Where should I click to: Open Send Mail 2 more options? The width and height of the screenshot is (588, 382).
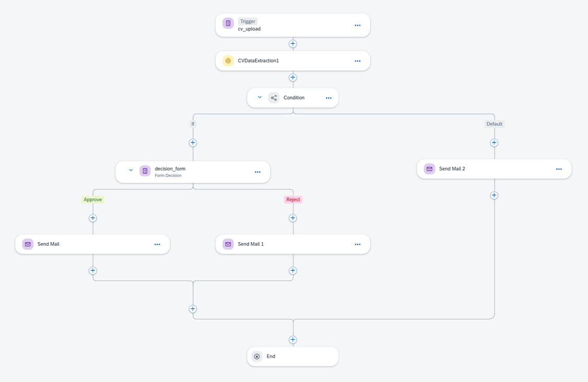(559, 169)
